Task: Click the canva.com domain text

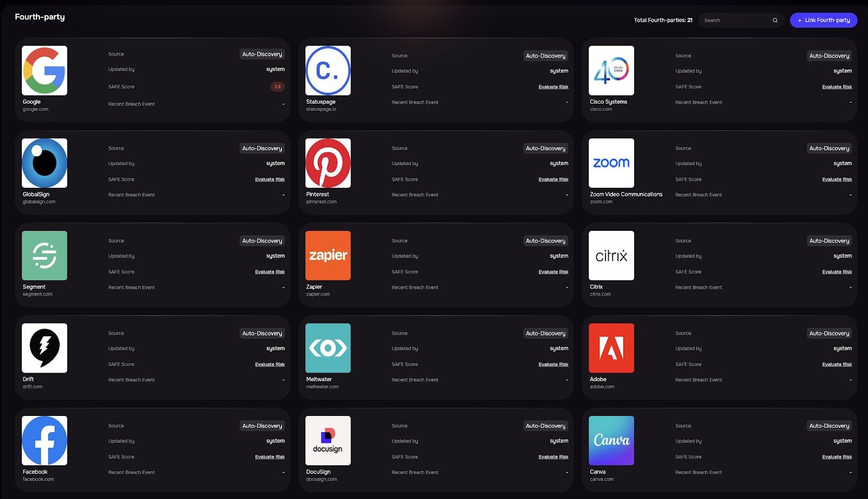Action: (x=602, y=479)
